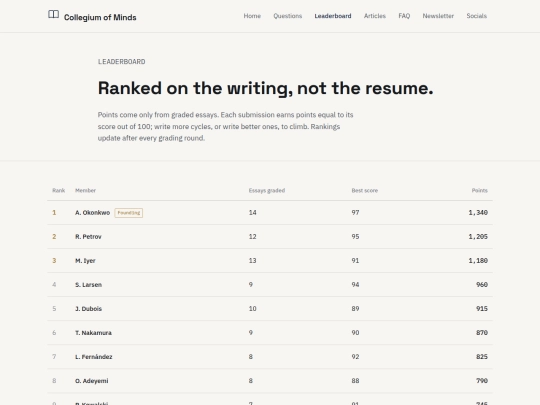Click rank number 4
This screenshot has width=540, height=405.
click(54, 284)
